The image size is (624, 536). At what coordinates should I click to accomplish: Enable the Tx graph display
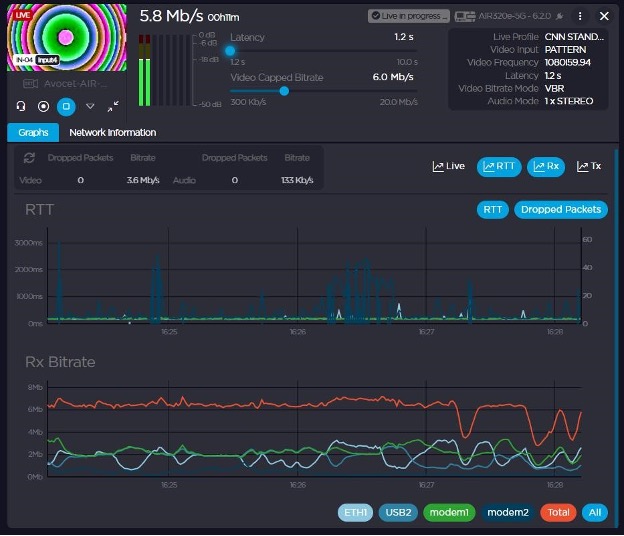[588, 166]
